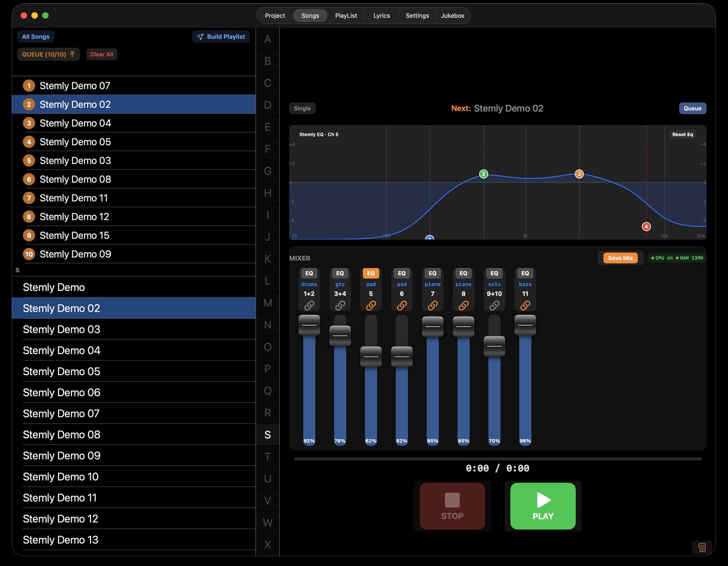Viewport: 728px width, 566px height.
Task: Click the All Songs filter button
Action: pos(35,36)
